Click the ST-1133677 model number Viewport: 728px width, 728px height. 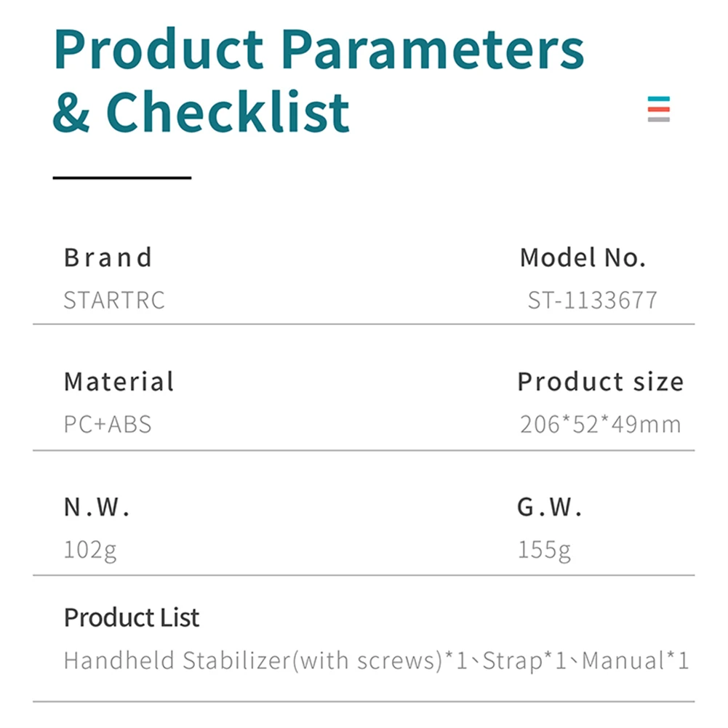click(593, 300)
